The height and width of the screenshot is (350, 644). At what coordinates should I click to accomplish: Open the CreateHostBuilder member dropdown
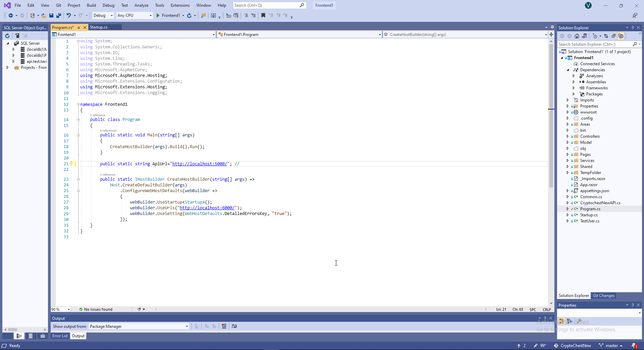pyautogui.click(x=465, y=34)
